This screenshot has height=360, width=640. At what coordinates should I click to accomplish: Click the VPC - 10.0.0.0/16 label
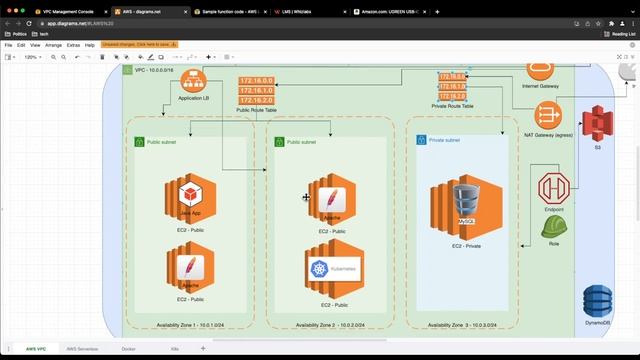154,70
